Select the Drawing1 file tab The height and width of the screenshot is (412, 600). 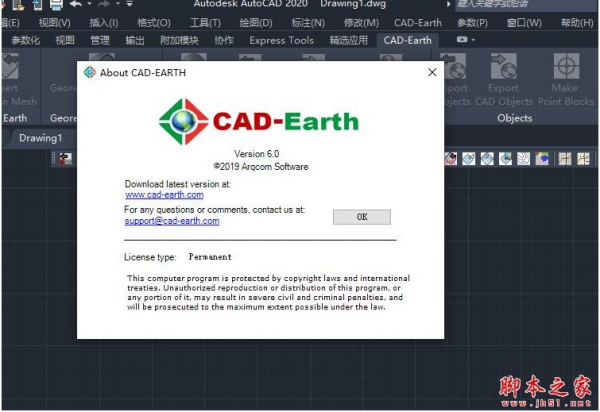41,138
